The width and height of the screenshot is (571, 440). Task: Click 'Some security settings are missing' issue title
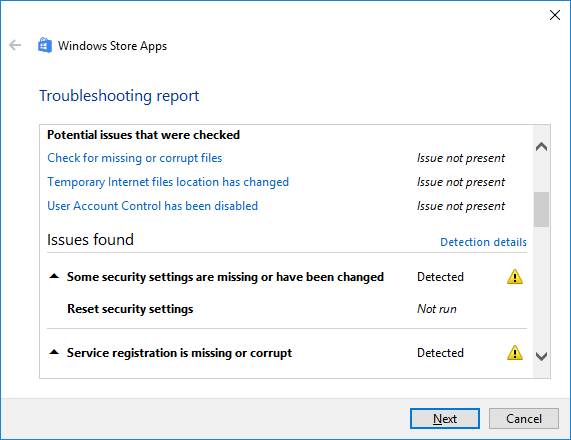[x=225, y=277]
